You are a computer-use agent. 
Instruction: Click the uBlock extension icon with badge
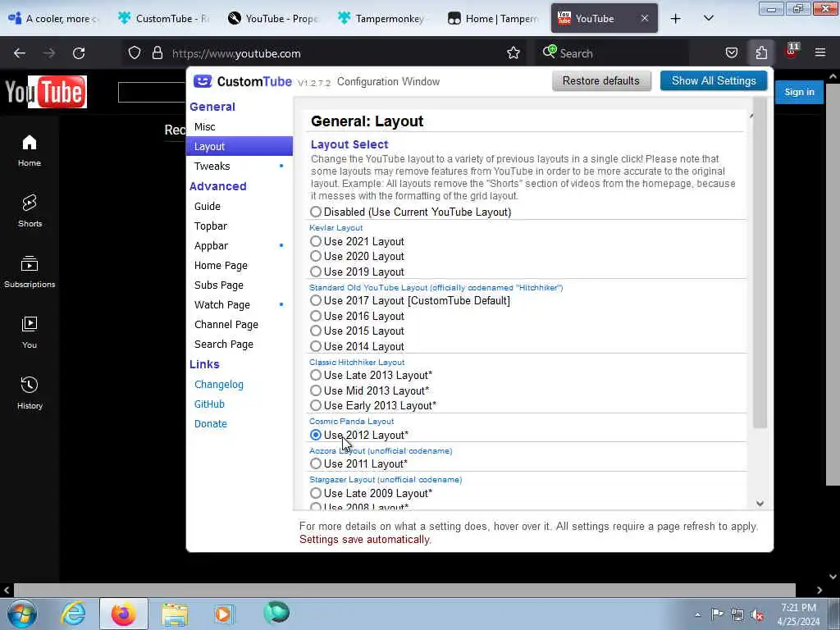(792, 51)
